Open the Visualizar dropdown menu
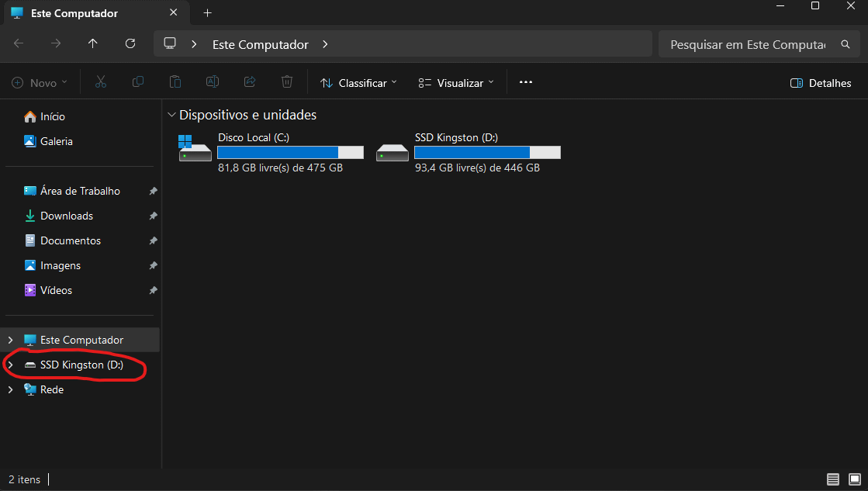Viewport: 868px width, 491px height. [x=455, y=83]
